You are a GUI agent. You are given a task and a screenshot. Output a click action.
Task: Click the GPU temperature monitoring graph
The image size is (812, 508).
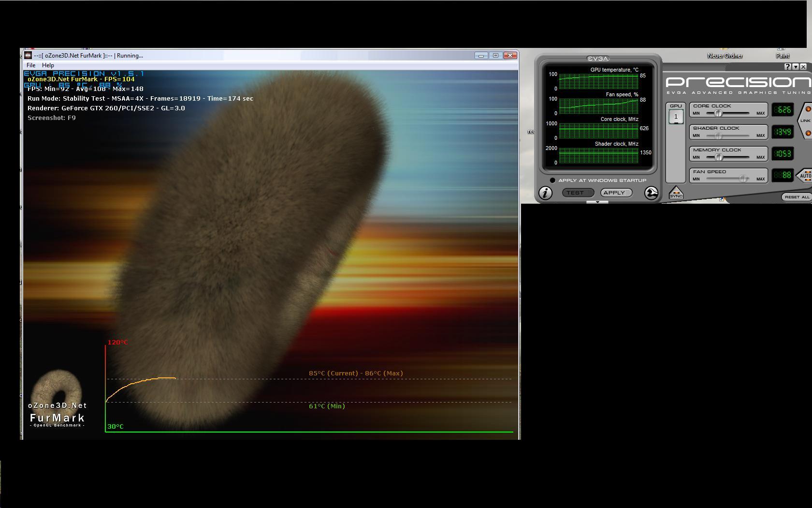click(x=598, y=81)
